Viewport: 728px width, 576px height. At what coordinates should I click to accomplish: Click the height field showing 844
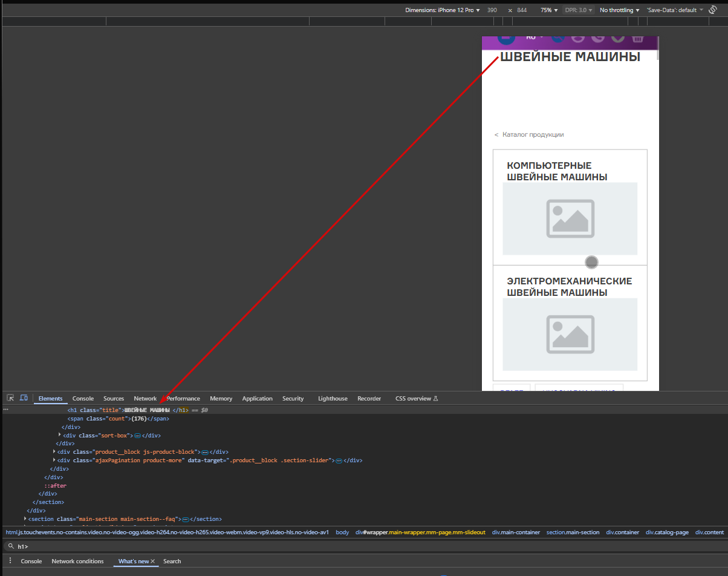click(522, 10)
